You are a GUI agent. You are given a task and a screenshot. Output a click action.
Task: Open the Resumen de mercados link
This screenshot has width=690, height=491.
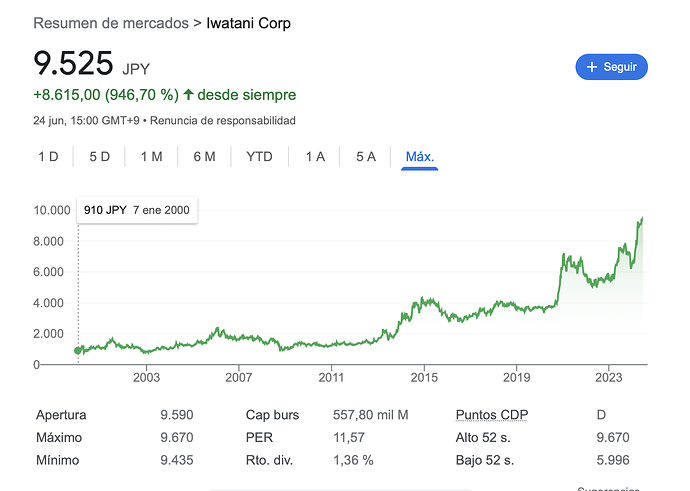click(111, 22)
